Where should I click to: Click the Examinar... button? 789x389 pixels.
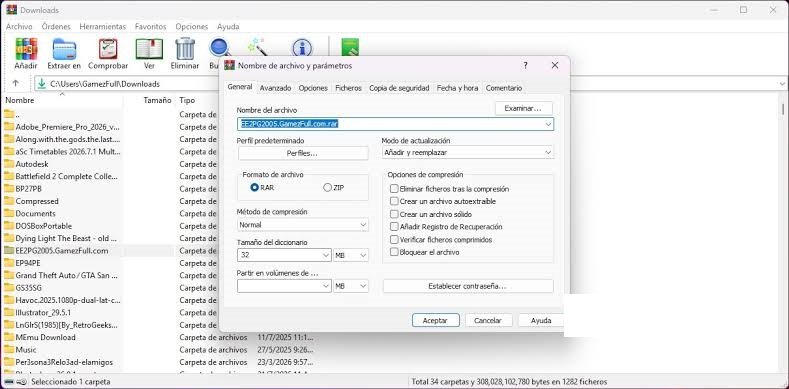pyautogui.click(x=523, y=108)
